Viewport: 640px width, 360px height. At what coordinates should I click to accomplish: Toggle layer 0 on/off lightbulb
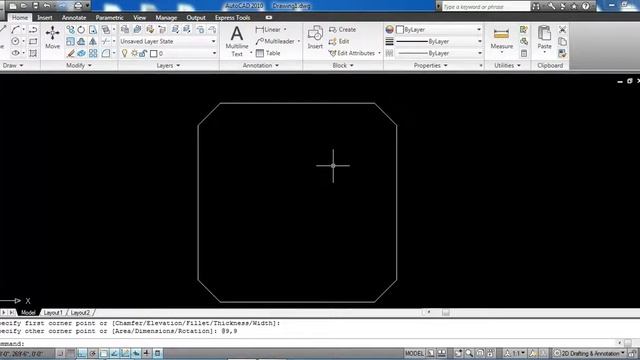pyautogui.click(x=124, y=53)
